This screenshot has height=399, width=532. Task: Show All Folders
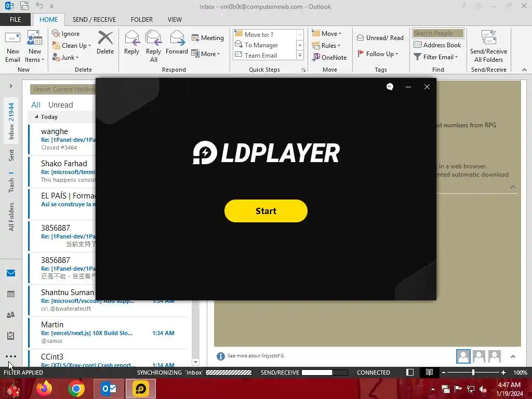pyautogui.click(x=11, y=217)
